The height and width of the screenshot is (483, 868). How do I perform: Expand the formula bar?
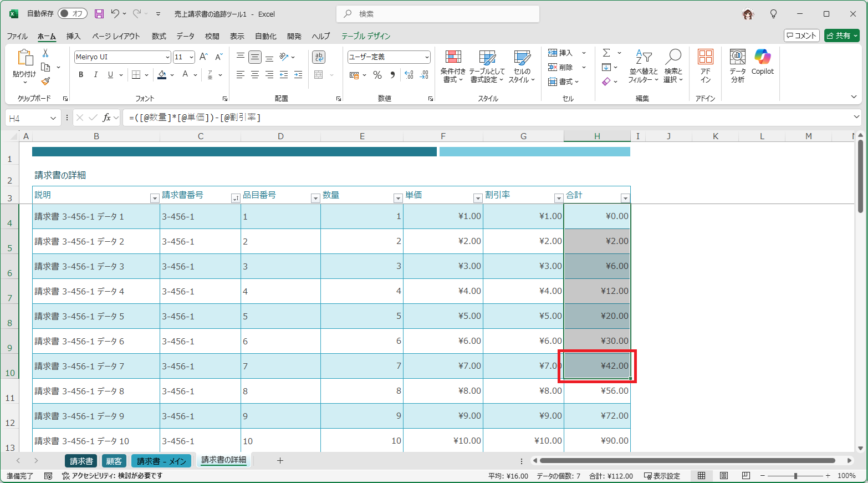tap(856, 117)
